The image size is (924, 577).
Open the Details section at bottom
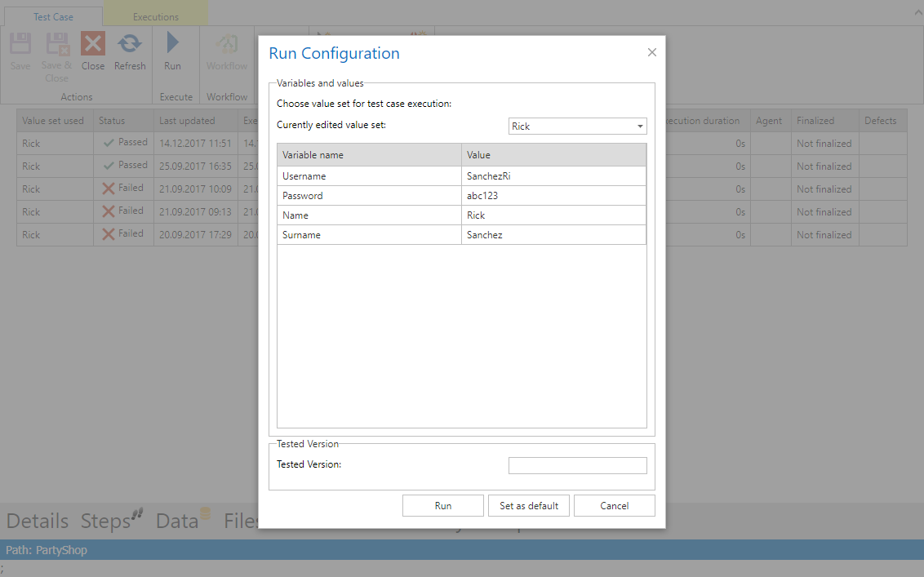[x=38, y=521]
